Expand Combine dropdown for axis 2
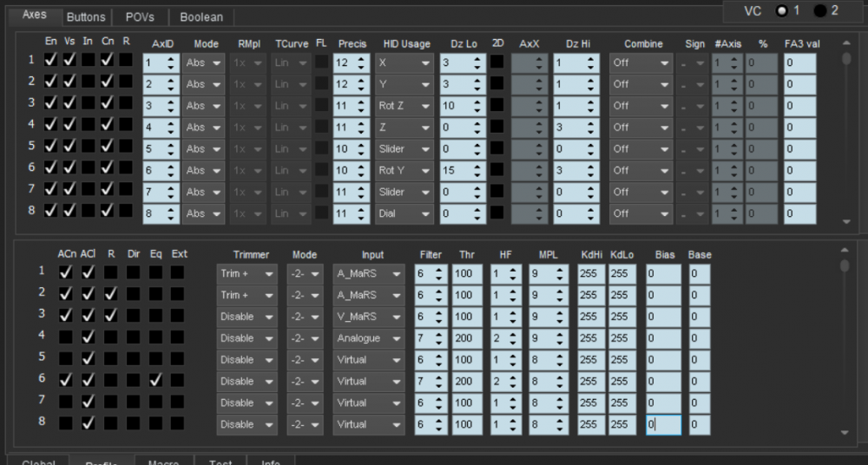 tap(640, 84)
